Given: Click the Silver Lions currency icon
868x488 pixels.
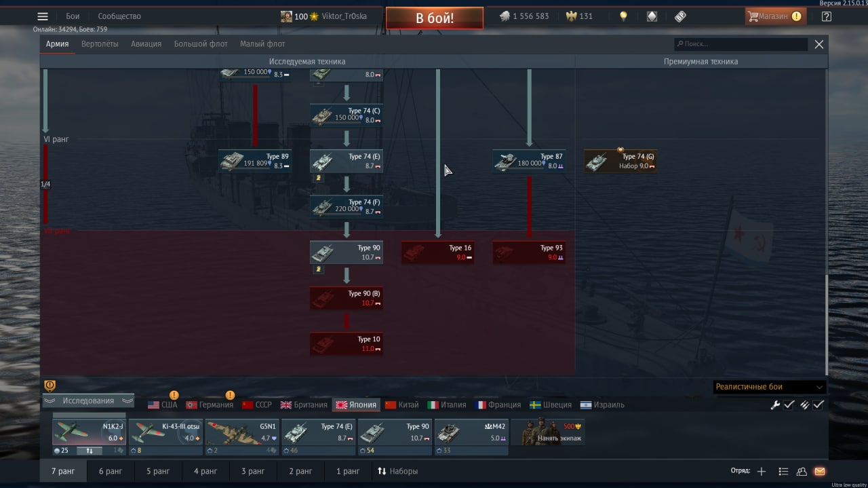Looking at the screenshot, I should (x=505, y=16).
